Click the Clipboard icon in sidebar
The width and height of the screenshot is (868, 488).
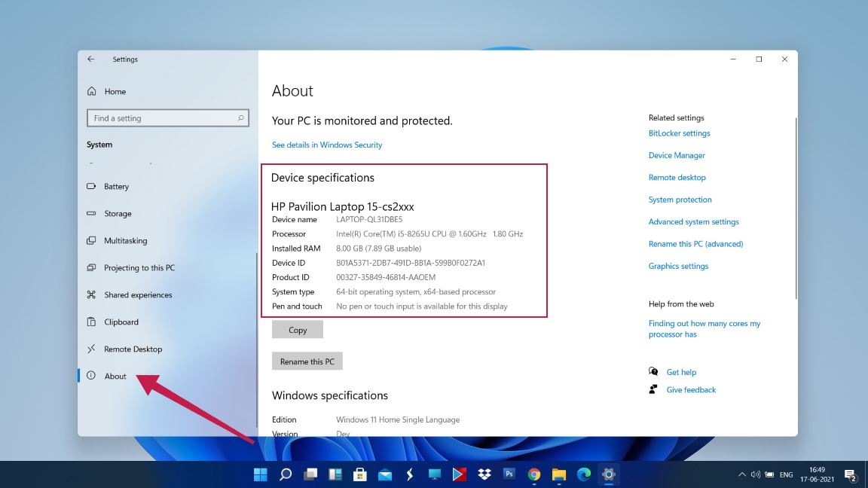click(91, 322)
